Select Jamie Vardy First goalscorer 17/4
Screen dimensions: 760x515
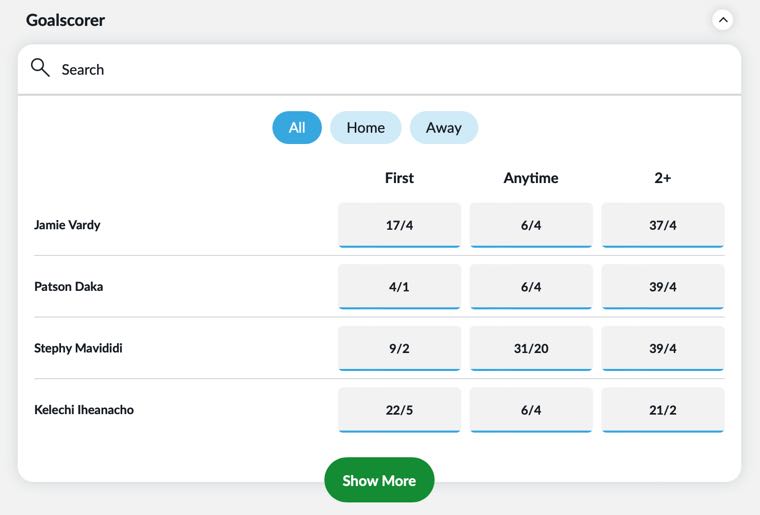pos(399,225)
